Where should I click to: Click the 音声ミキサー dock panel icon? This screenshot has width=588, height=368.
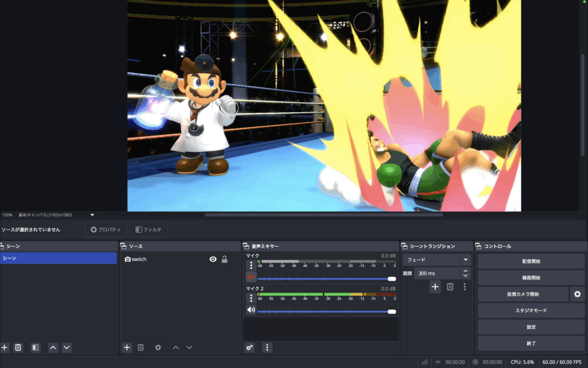click(246, 246)
